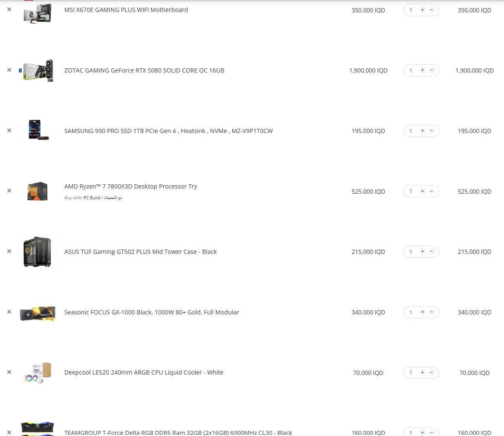Decrease quantity of Ryzen 7 7800X3D
This screenshot has width=504, height=436.
click(x=432, y=191)
